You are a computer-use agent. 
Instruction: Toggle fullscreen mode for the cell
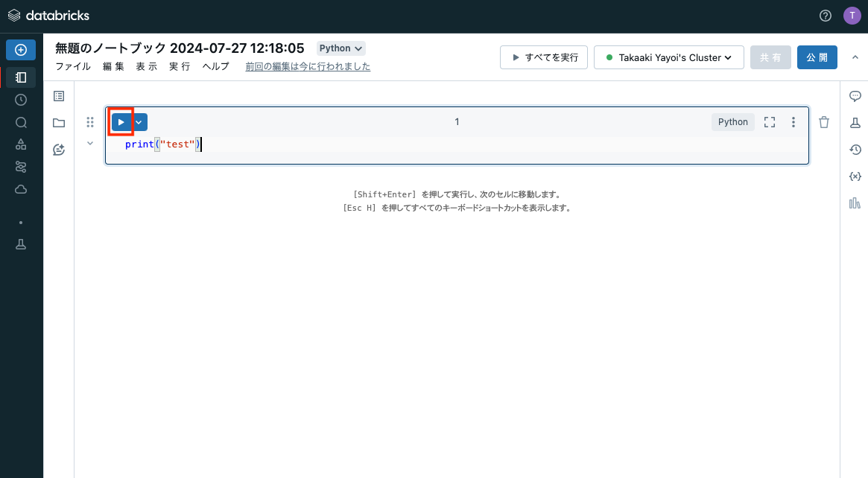coord(770,121)
